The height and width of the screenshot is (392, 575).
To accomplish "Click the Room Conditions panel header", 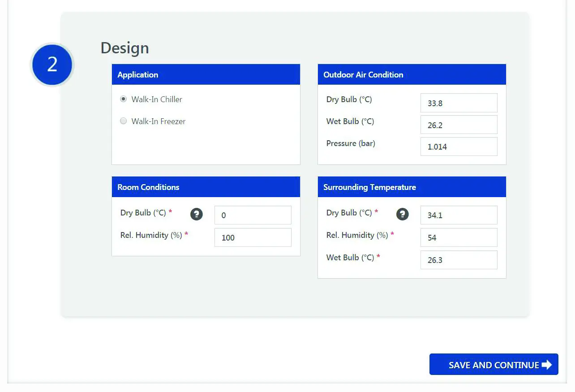I will [206, 187].
